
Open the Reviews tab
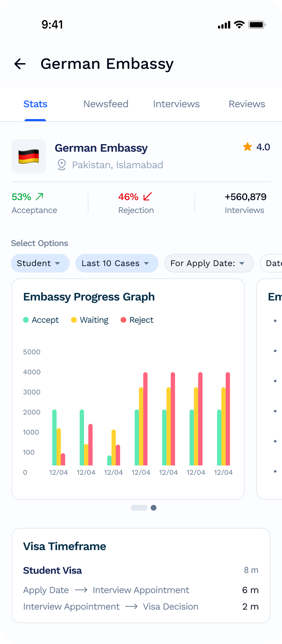pyautogui.click(x=247, y=104)
